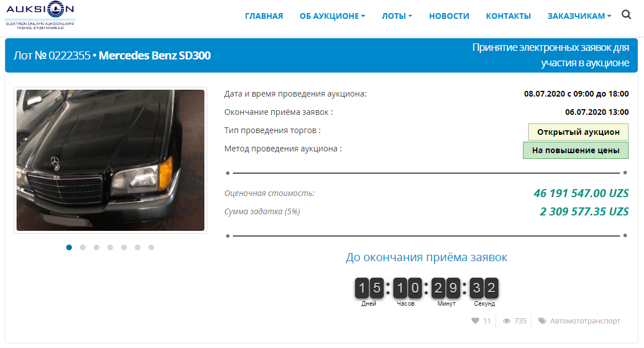Select the second carousel dot

click(x=83, y=247)
